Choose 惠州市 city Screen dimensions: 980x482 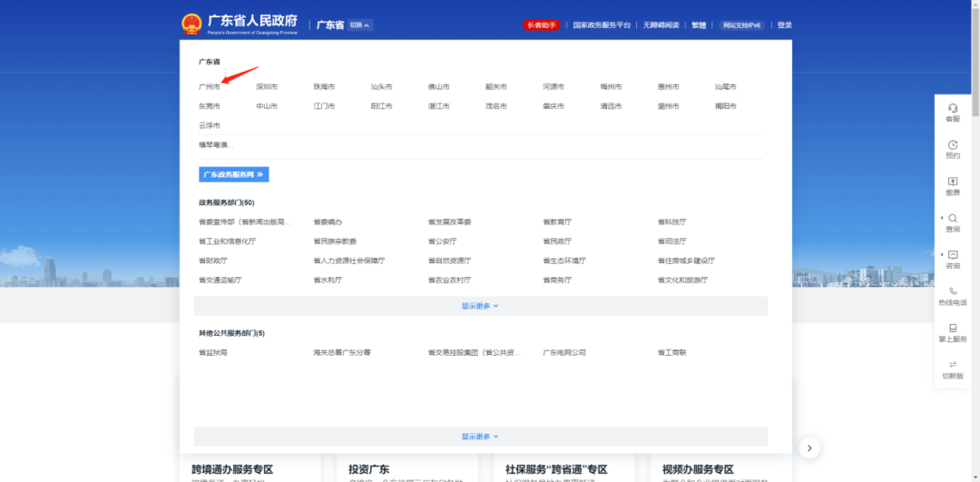click(x=668, y=87)
